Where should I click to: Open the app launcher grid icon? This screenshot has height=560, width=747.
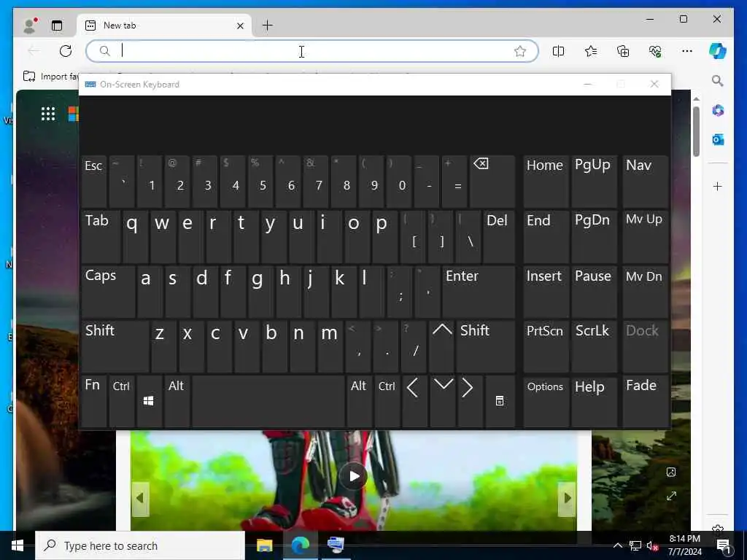(x=48, y=114)
